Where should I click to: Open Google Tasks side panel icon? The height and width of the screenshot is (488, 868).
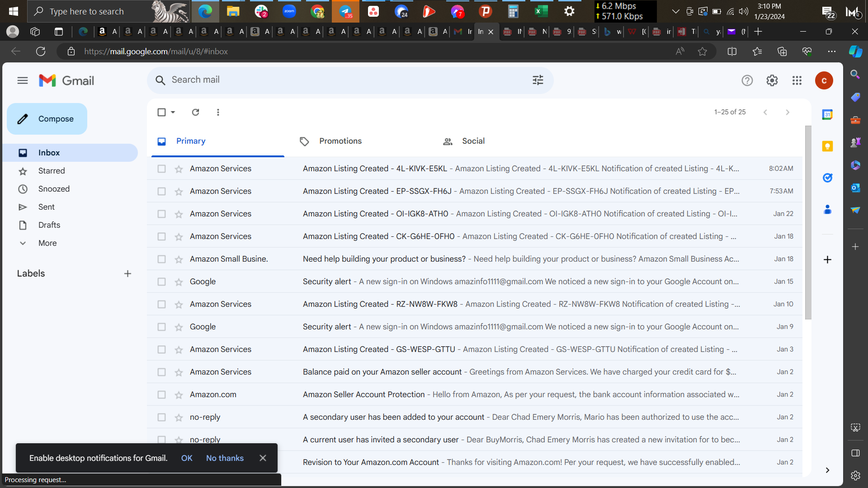pos(827,178)
